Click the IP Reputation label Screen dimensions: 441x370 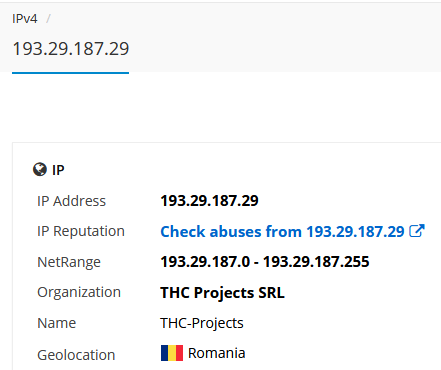point(81,231)
